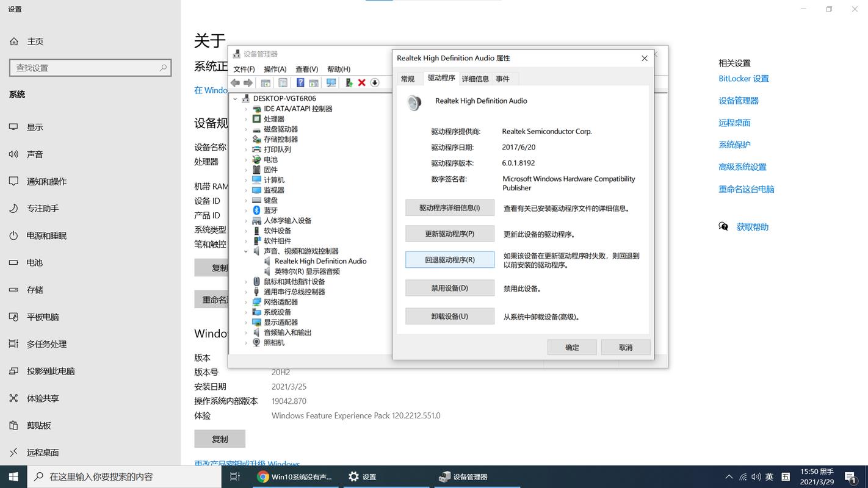868x488 pixels.
Task: Open the notification center icon
Action: pos(850,477)
